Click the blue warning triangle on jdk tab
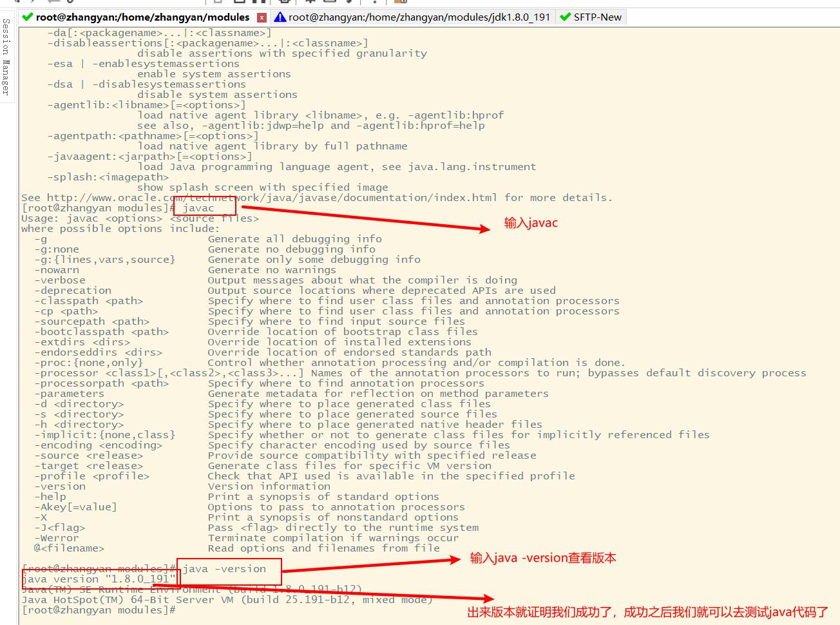 [x=280, y=17]
